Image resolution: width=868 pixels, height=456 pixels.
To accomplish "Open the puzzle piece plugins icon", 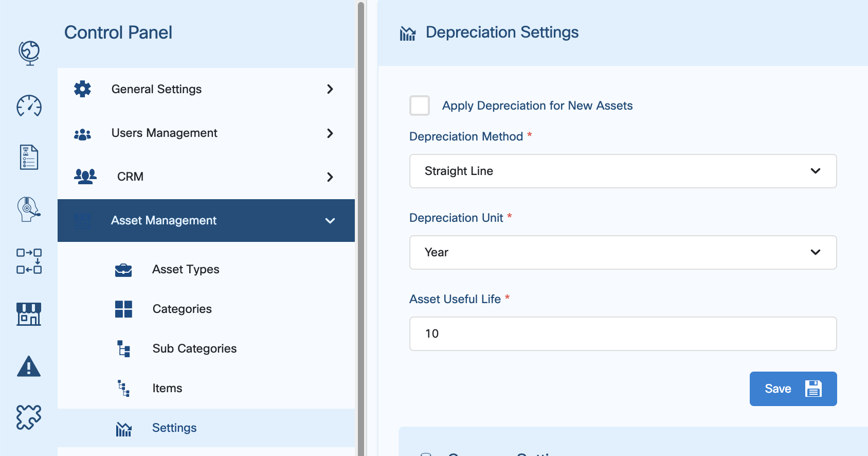I will [x=29, y=417].
